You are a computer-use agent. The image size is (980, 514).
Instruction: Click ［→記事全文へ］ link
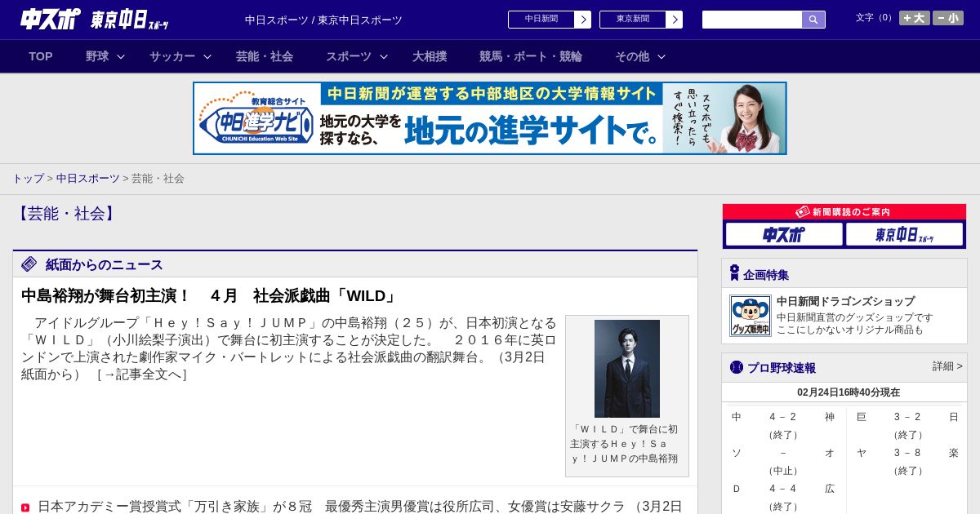[x=142, y=374]
